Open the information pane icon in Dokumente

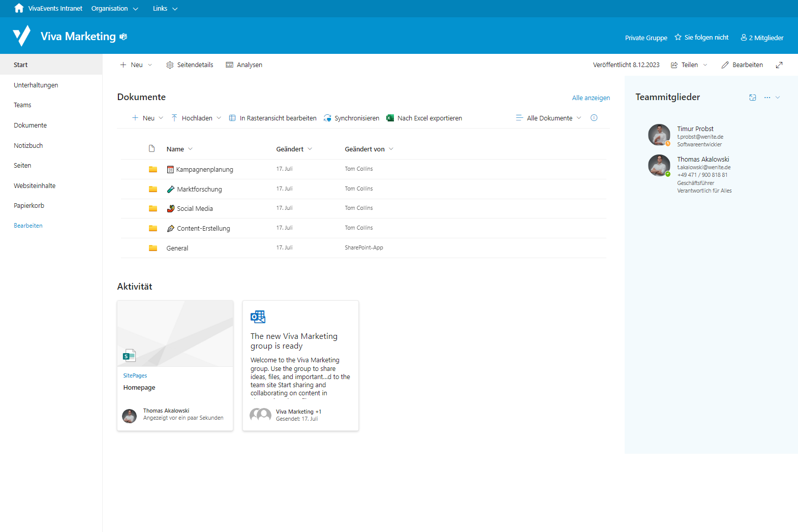pos(594,118)
